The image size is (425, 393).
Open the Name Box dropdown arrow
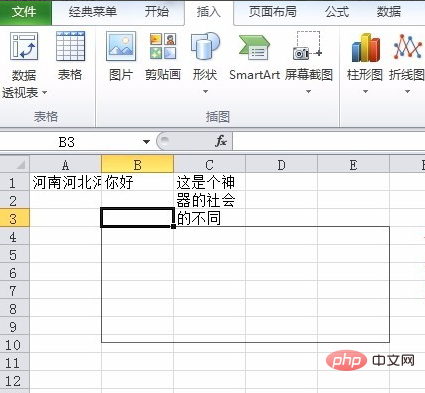[x=146, y=142]
